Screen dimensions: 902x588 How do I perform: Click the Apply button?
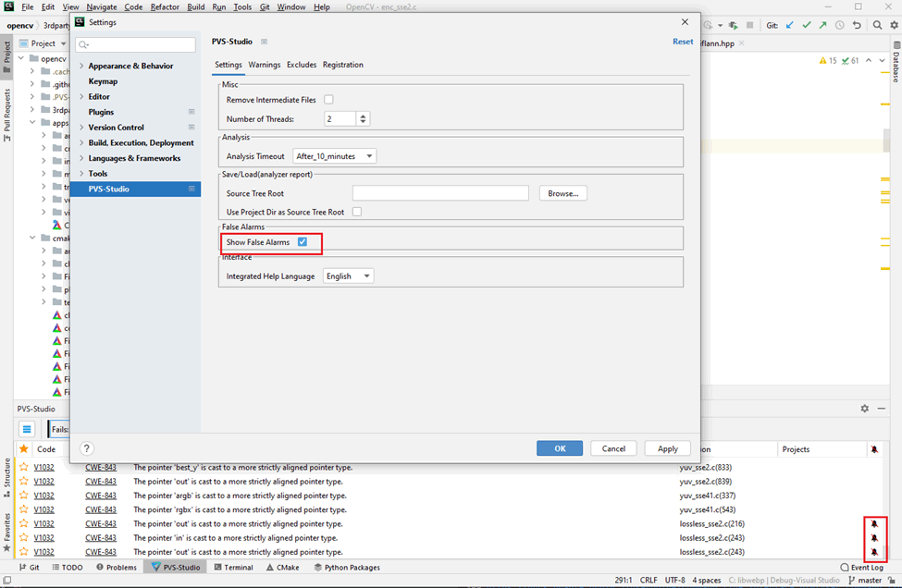click(x=667, y=448)
